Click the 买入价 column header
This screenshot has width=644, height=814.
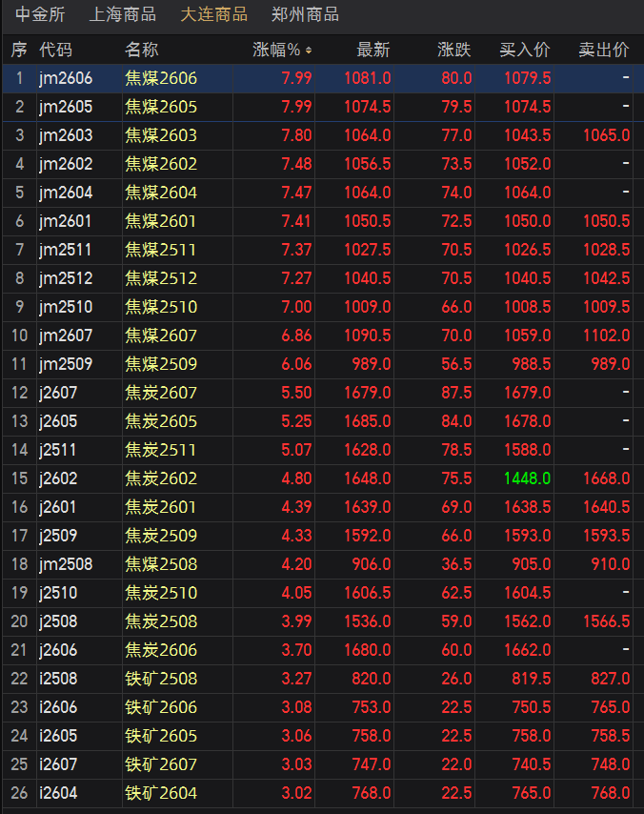[x=525, y=50]
